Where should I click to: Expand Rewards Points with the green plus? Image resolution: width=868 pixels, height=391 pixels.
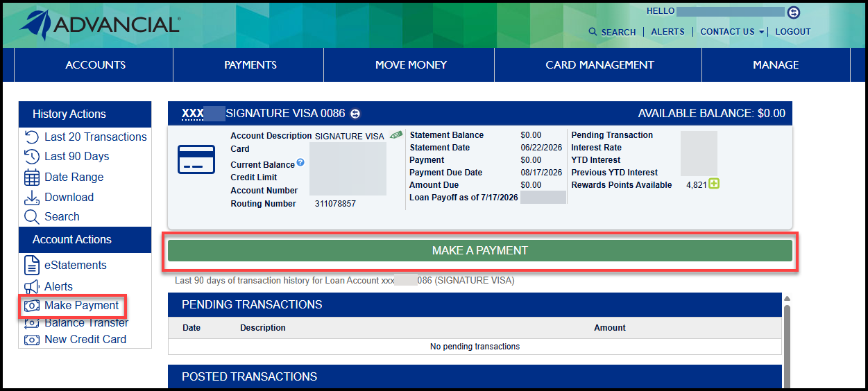click(714, 184)
